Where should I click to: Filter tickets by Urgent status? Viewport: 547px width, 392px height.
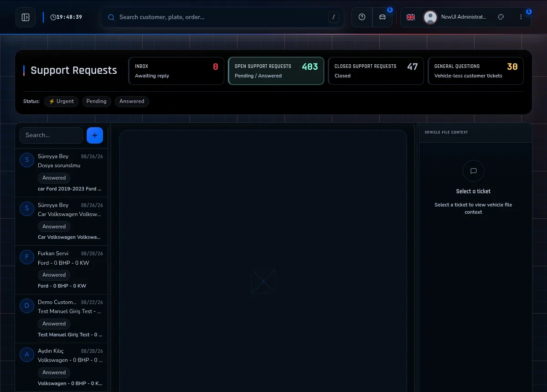tap(62, 101)
